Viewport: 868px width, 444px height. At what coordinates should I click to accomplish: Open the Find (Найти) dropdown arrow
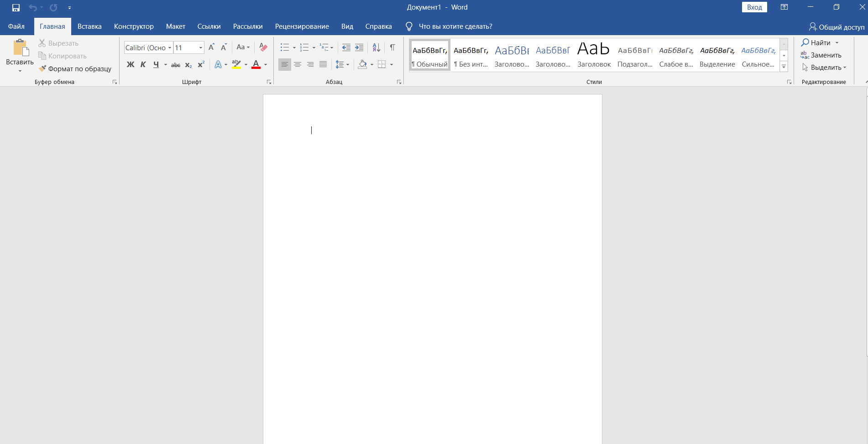pos(837,42)
